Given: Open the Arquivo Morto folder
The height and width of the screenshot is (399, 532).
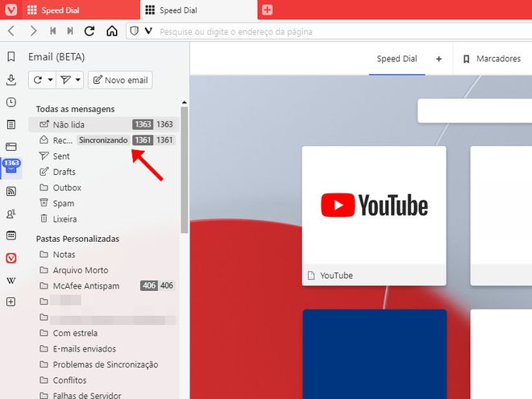Looking at the screenshot, I should [102, 270].
